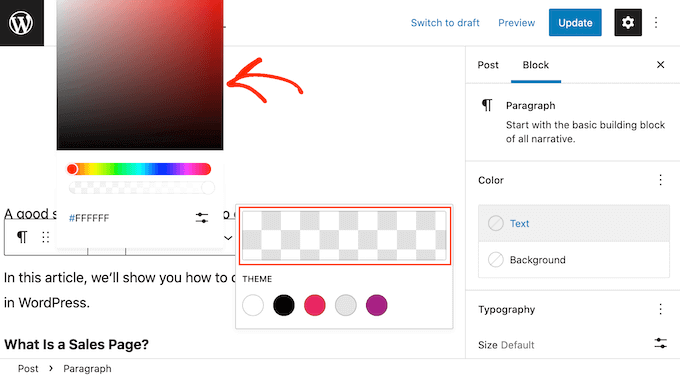Open the three-dot options menu beside Settings

[656, 23]
